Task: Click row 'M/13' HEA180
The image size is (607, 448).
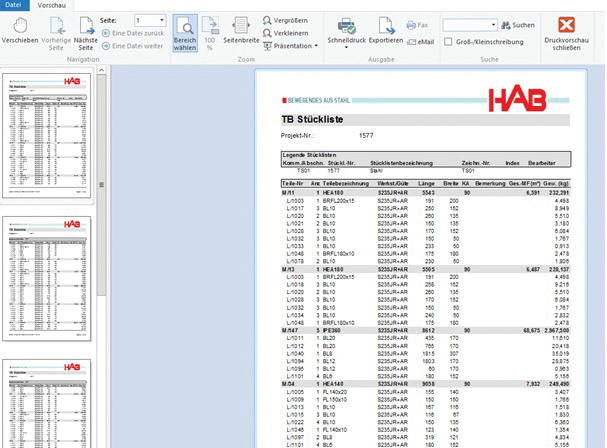Action: click(425, 269)
